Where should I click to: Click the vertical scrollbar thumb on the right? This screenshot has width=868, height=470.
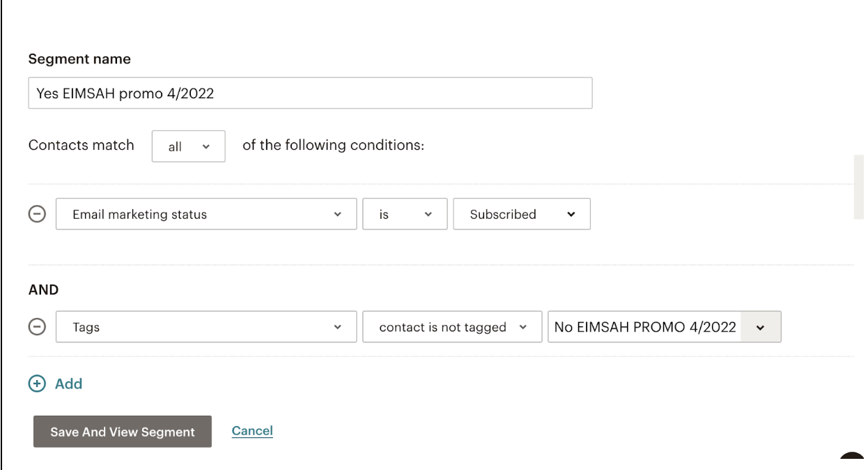(x=859, y=187)
